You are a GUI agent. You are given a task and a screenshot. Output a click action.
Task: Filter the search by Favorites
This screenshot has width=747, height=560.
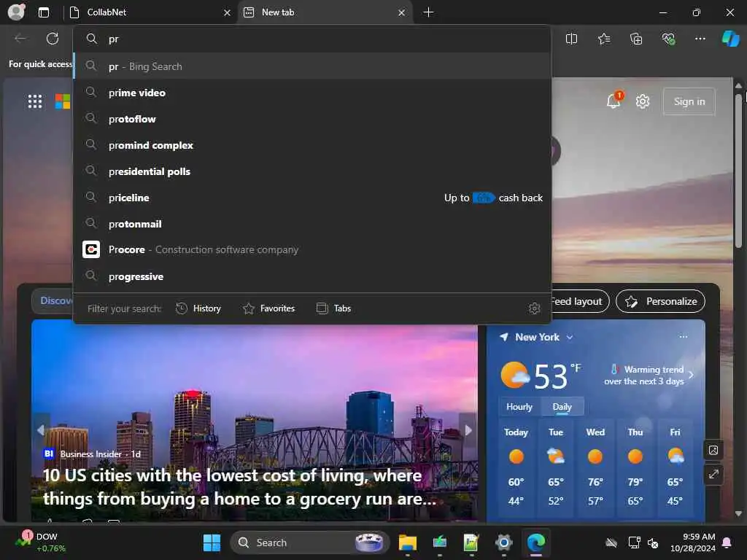tap(268, 308)
